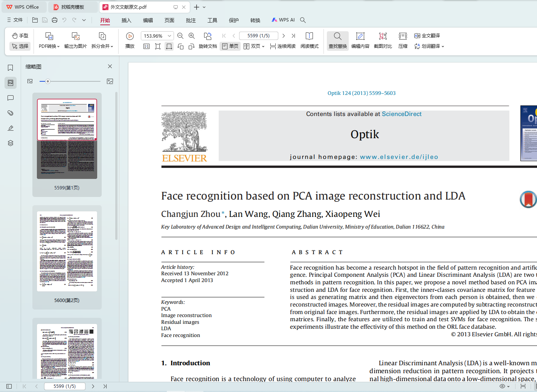Switch to 手型 hand tool mode
The width and height of the screenshot is (537, 392).
pos(20,36)
